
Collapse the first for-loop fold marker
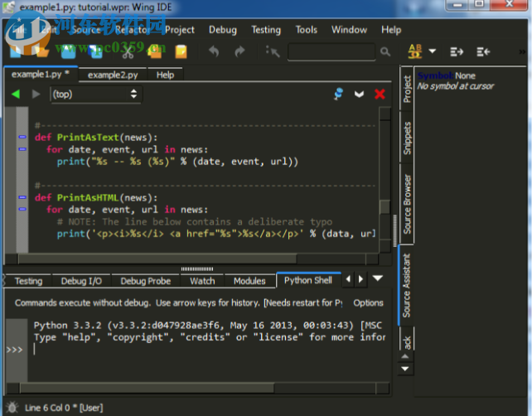[x=22, y=149]
